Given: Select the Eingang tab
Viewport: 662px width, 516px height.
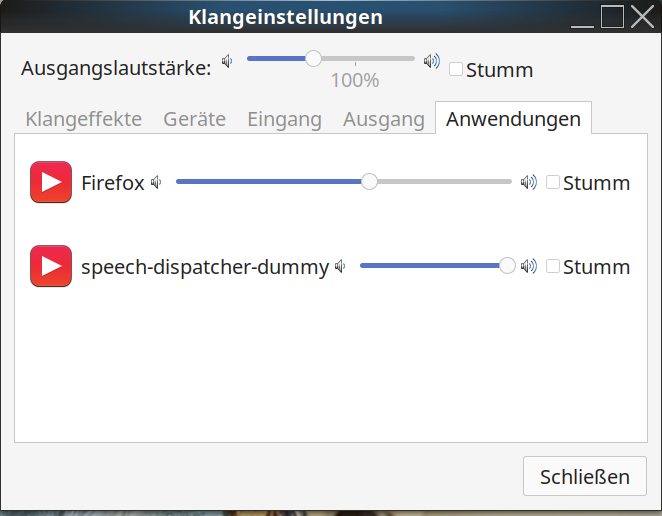Looking at the screenshot, I should tap(284, 119).
